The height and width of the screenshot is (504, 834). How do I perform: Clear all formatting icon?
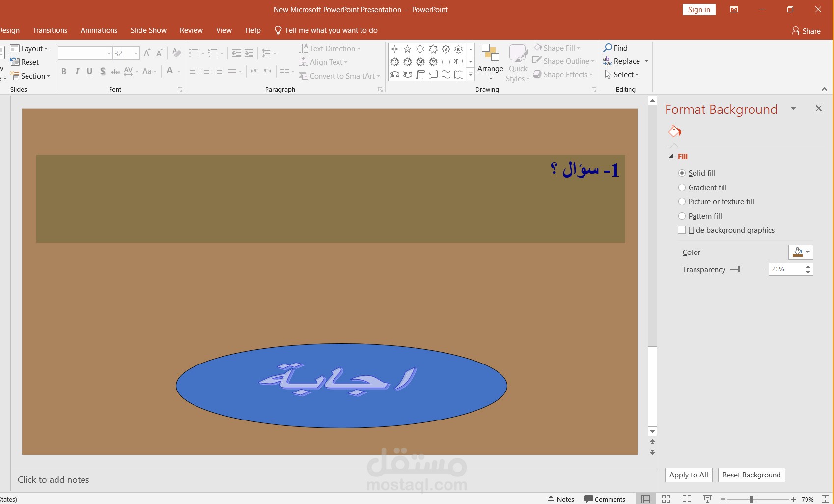177,53
